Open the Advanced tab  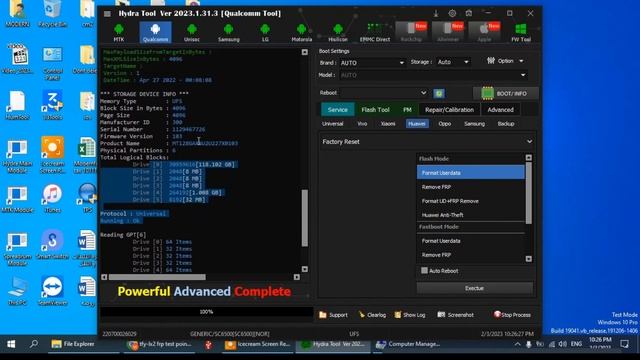pyautogui.click(x=500, y=110)
